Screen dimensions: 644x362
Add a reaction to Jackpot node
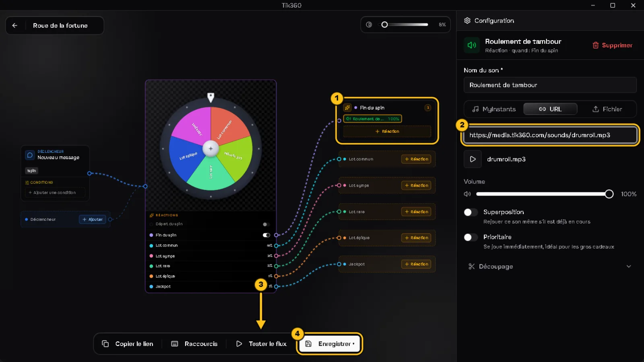(x=416, y=264)
